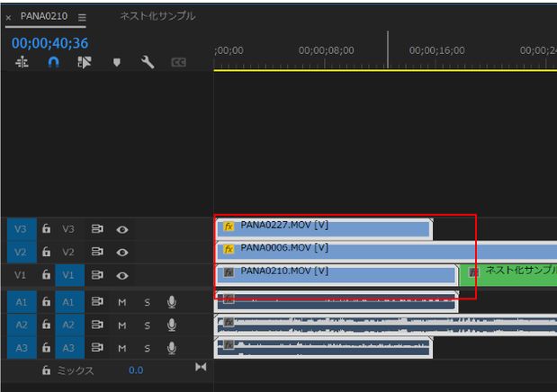This screenshot has height=392, width=557.
Task: Lock the A2 audio track
Action: coord(46,325)
